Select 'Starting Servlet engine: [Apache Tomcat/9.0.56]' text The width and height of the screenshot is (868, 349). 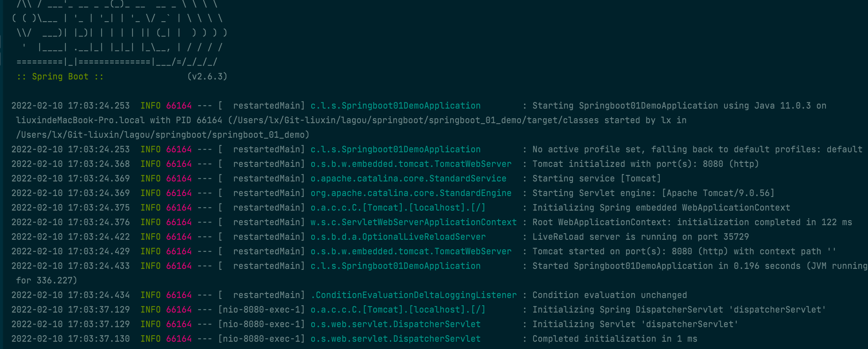(x=653, y=193)
